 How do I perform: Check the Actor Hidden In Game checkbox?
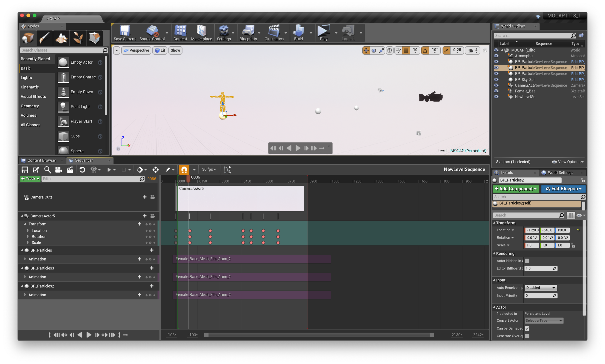pyautogui.click(x=527, y=261)
